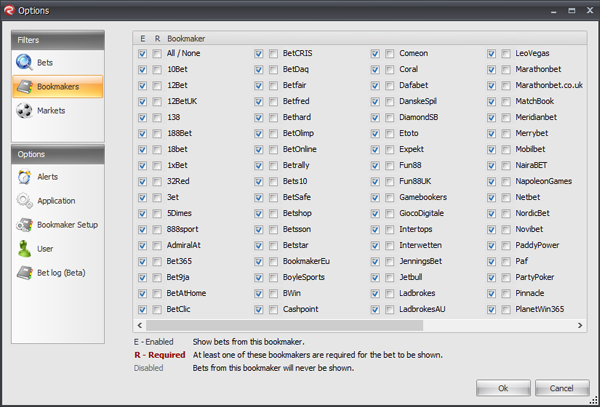Click the E - Enabled legend text
Screen dimensions: 600x407
click(x=153, y=342)
